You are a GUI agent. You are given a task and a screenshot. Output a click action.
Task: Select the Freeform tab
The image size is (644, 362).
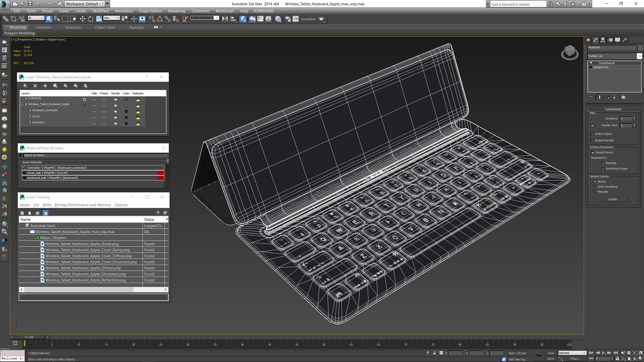point(44,27)
